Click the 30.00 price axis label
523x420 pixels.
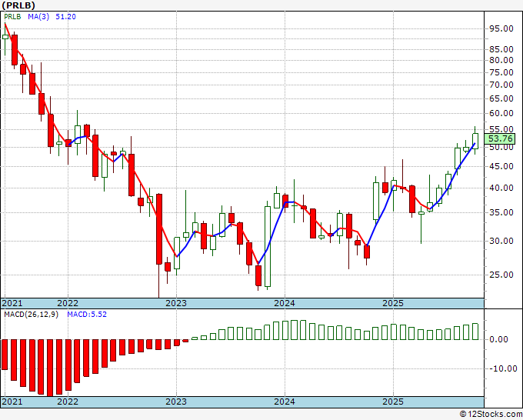click(501, 241)
